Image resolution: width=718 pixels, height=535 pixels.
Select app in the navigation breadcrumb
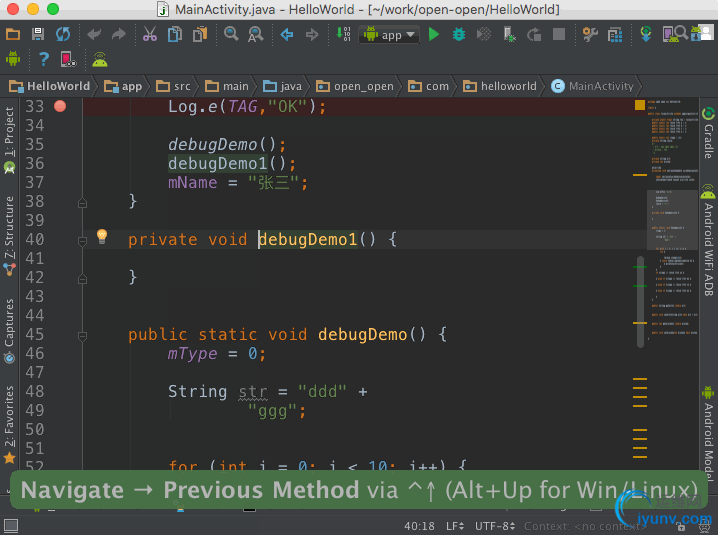(123, 86)
